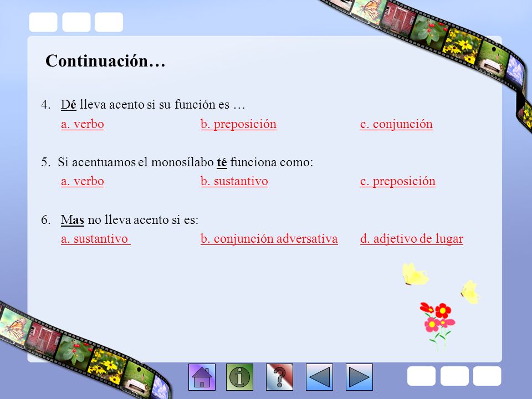The width and height of the screenshot is (532, 399).
Task: Choose 'b. sustantivo' answer link
Action: click(x=234, y=181)
